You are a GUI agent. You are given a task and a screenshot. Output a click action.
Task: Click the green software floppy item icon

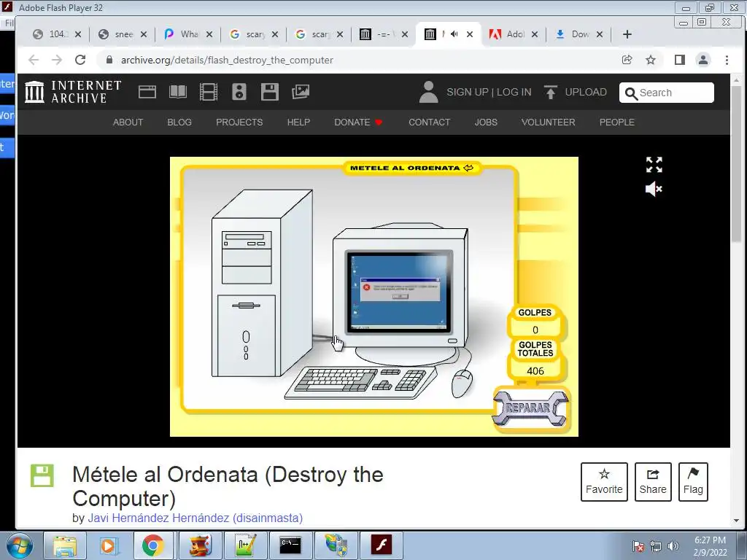tap(42, 475)
